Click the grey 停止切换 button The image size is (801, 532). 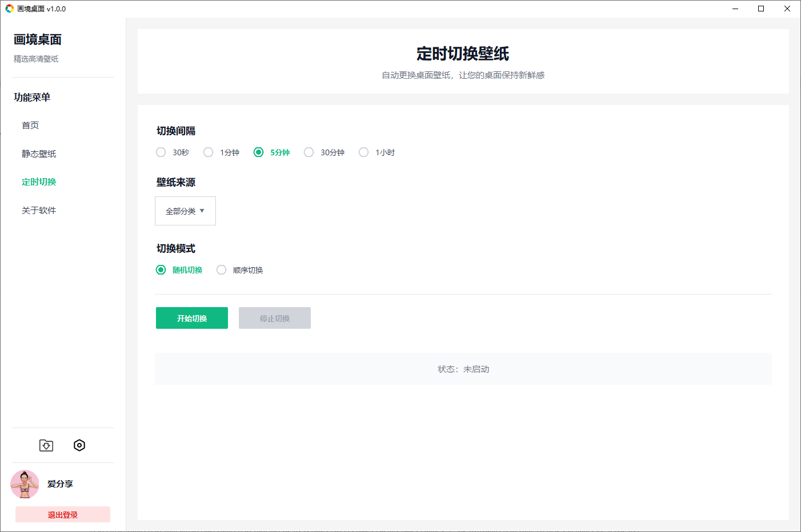274,318
